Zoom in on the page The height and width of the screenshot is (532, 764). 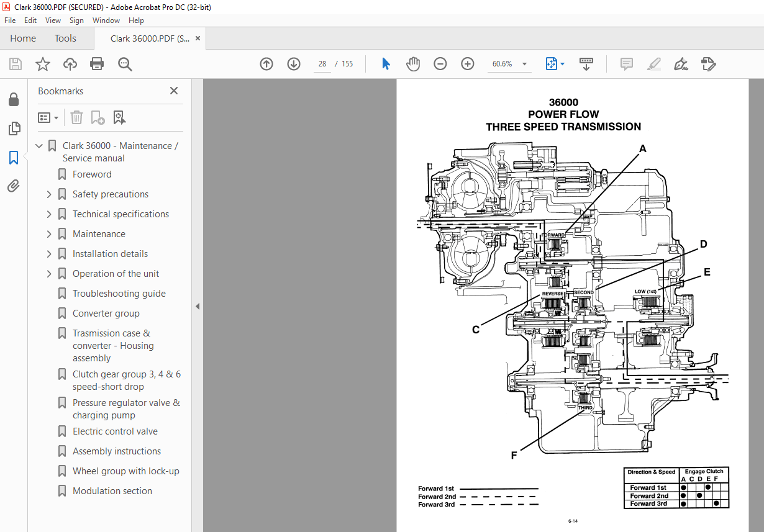[468, 63]
